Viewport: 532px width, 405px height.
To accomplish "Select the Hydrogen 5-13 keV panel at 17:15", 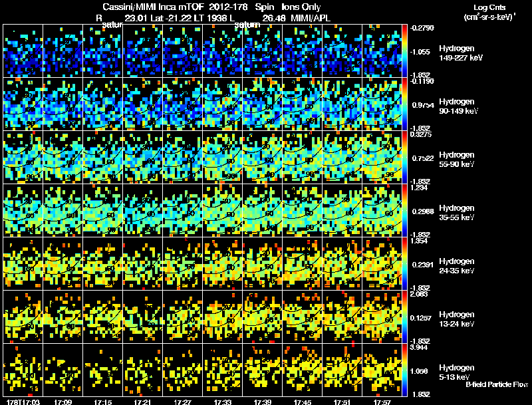I will [x=103, y=370].
